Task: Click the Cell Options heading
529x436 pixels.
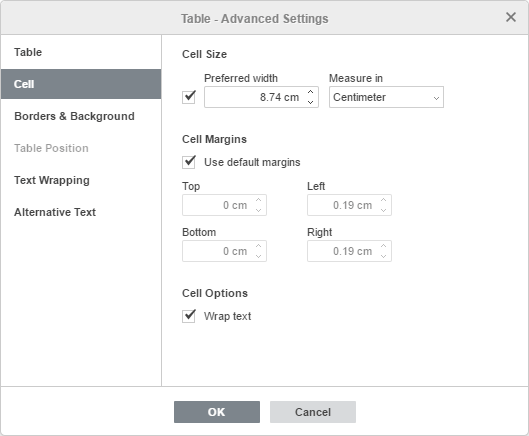Action: click(215, 293)
